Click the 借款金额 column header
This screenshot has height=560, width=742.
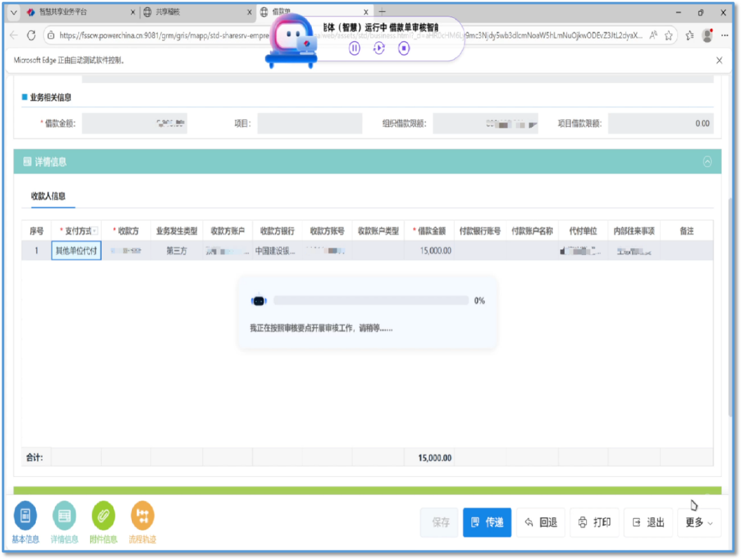pos(429,231)
